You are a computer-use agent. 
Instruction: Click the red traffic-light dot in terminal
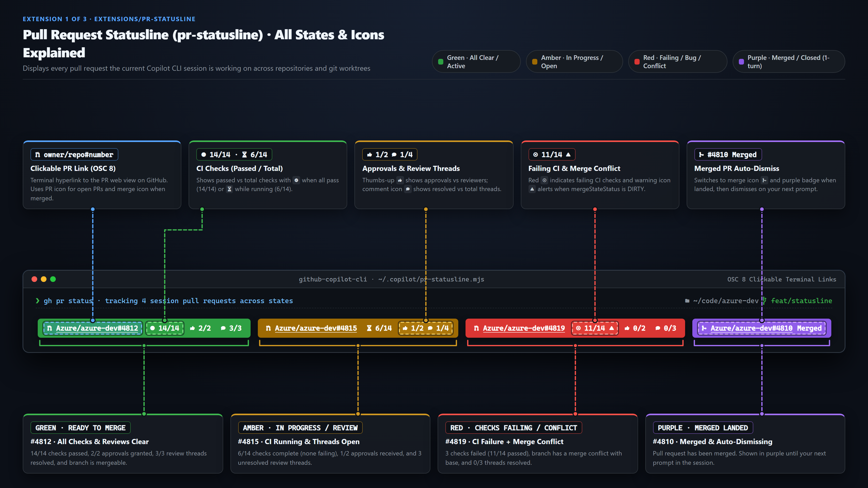click(34, 279)
